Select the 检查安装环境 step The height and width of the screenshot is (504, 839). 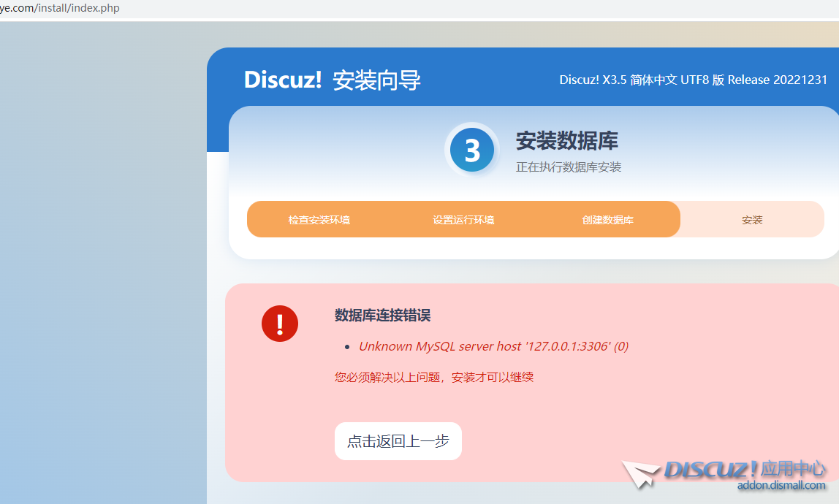[x=319, y=220]
